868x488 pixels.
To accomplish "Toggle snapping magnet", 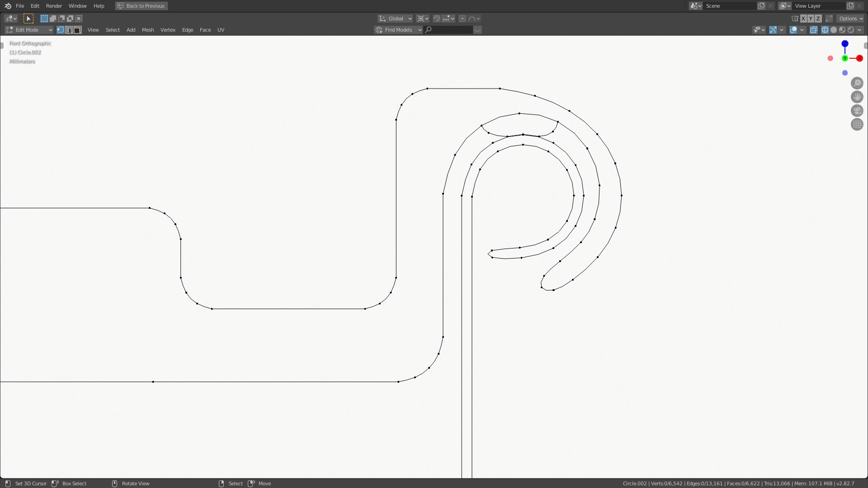I will [x=437, y=19].
